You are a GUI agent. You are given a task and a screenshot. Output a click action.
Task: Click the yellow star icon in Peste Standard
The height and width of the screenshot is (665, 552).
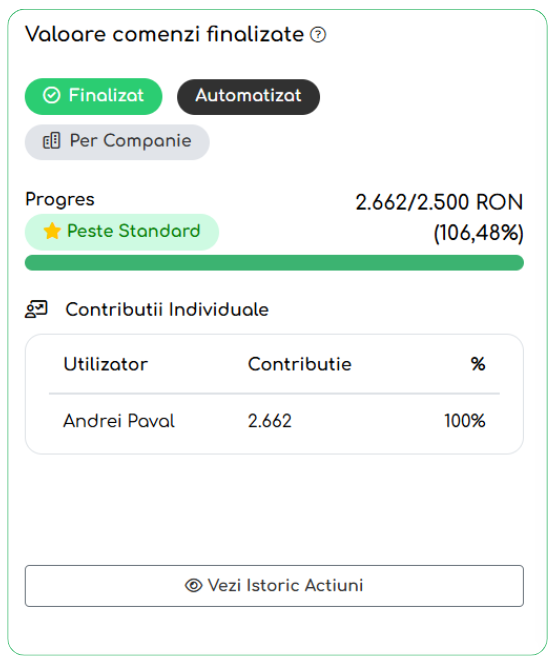coord(52,231)
